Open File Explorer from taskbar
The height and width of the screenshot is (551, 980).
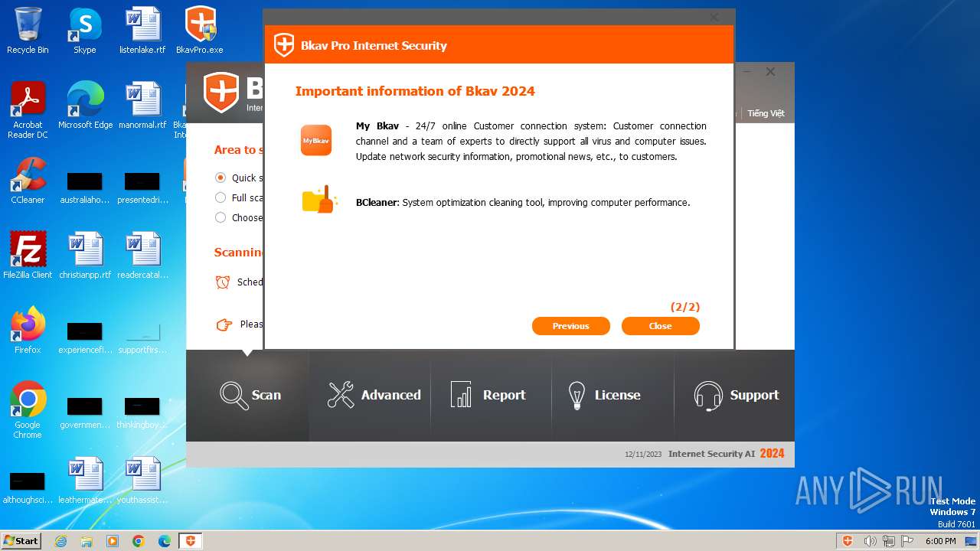tap(87, 541)
